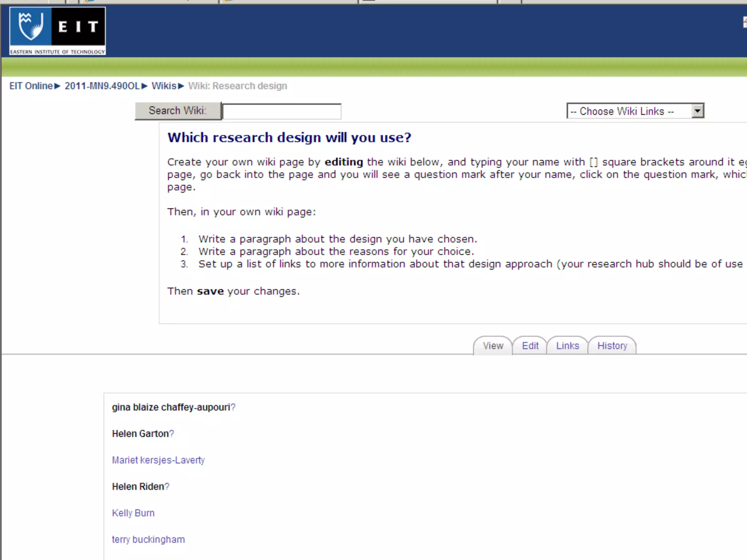Image resolution: width=747 pixels, height=560 pixels.
Task: Click question mark after gina blaize chaffey-aupouri
Action: click(233, 407)
